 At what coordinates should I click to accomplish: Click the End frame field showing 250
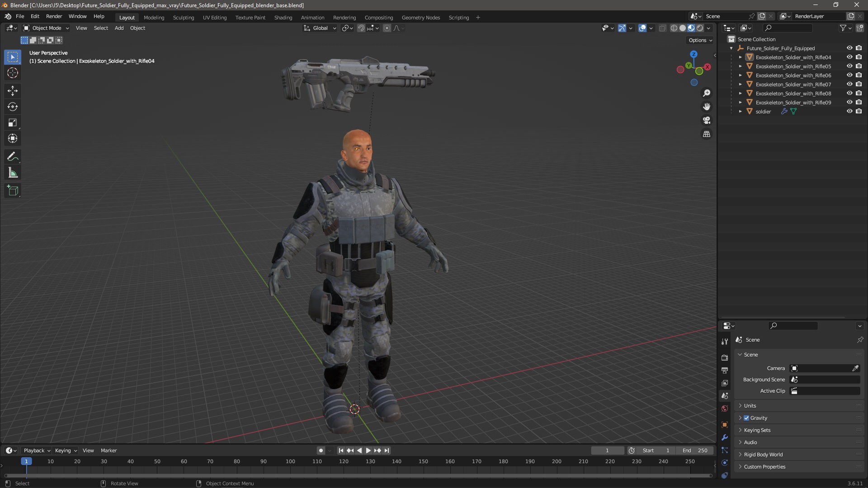pos(695,450)
